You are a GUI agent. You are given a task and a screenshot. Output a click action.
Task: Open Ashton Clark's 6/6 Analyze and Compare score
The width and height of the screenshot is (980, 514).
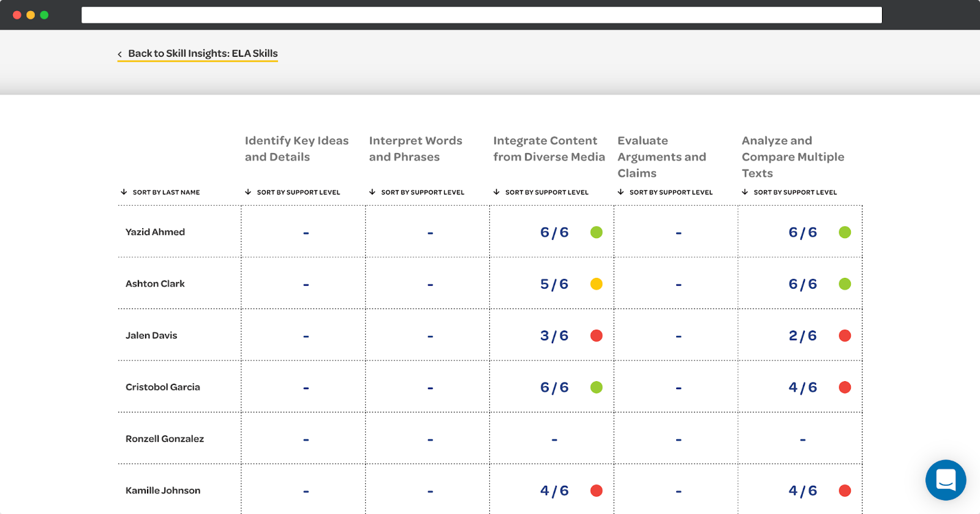(x=802, y=284)
